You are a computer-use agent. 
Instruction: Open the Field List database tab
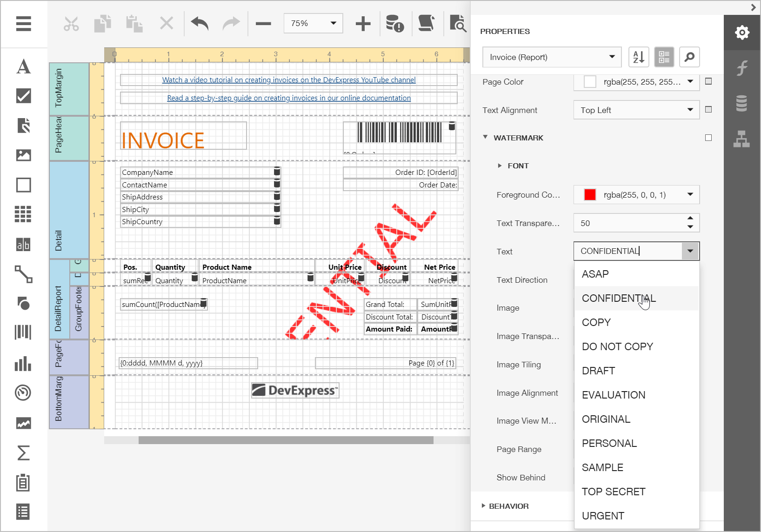741,103
